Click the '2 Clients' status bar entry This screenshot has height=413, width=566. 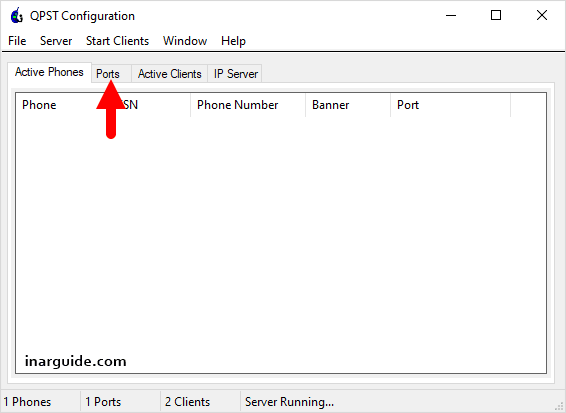[x=200, y=402]
